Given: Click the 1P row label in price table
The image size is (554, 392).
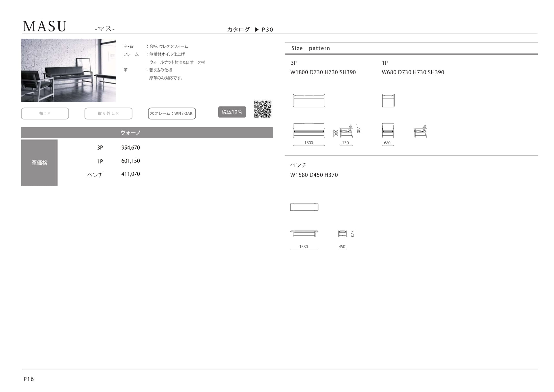Looking at the screenshot, I should click(x=100, y=161).
